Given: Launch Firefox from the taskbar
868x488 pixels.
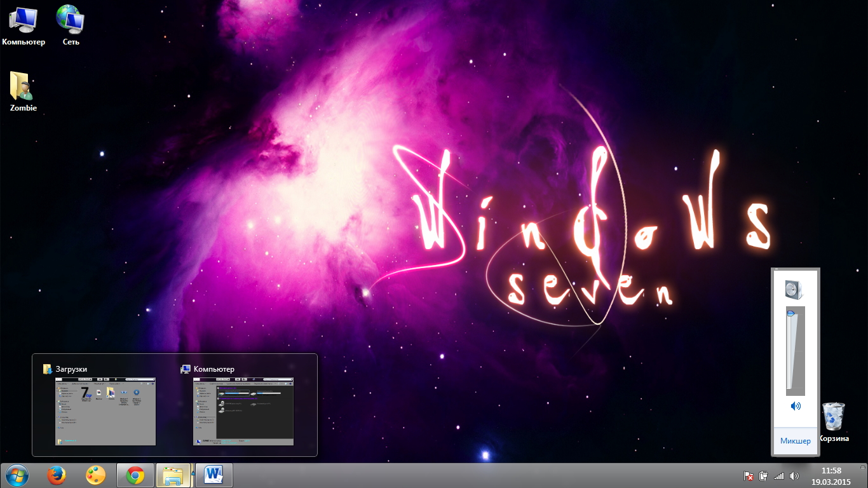Looking at the screenshot, I should tap(57, 475).
